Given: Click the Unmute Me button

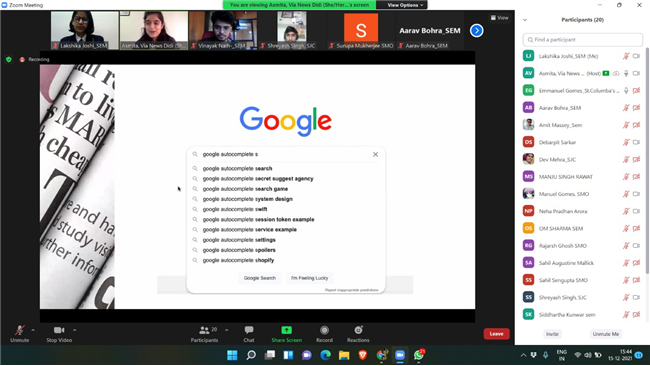Looking at the screenshot, I should point(605,334).
